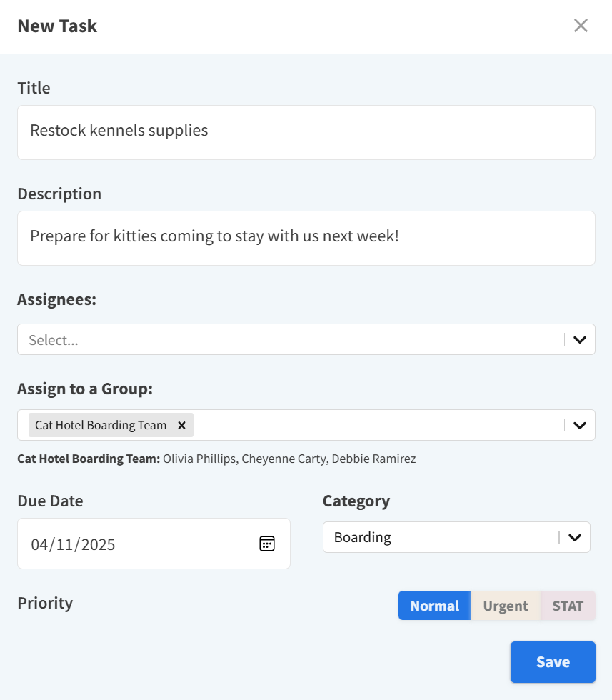Click inside the Description text box

[x=306, y=238]
